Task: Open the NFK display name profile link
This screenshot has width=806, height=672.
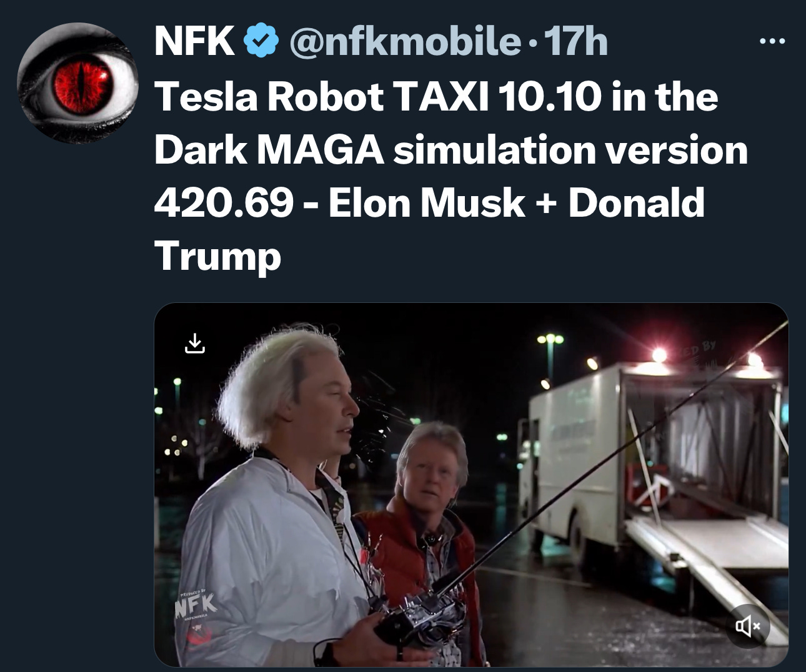Action: [194, 41]
